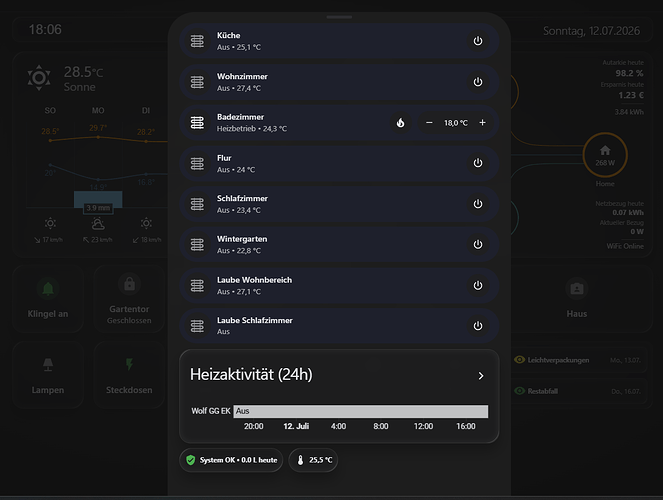
Task: Select 'Laube Wohnbereich' room name
Action: [x=254, y=280]
